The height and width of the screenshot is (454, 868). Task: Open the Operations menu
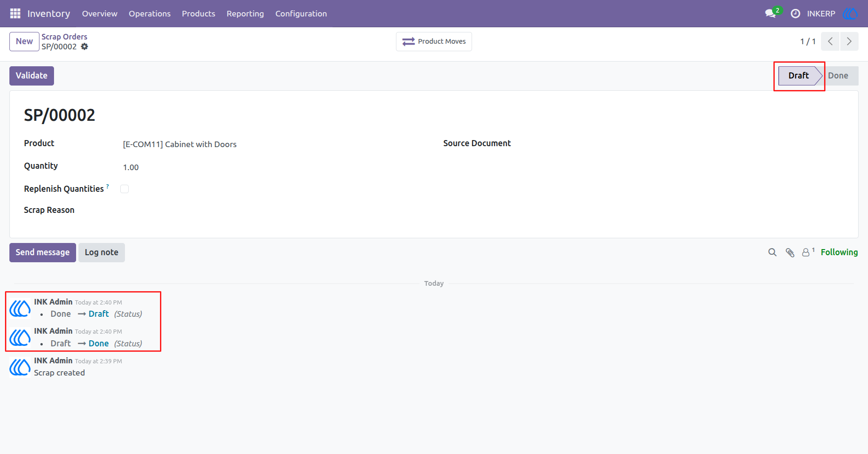(150, 14)
